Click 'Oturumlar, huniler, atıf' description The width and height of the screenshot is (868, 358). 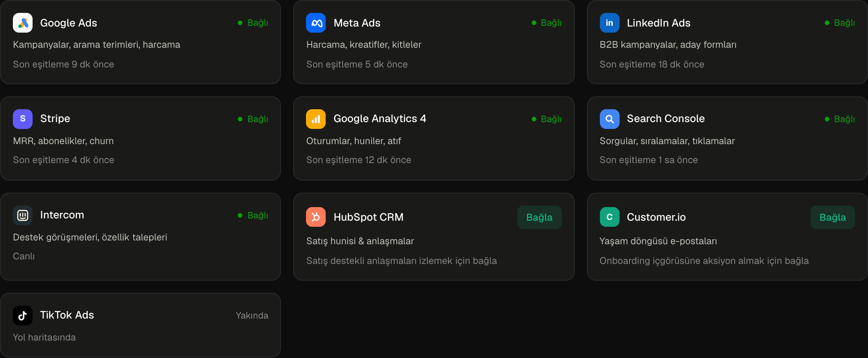click(354, 141)
